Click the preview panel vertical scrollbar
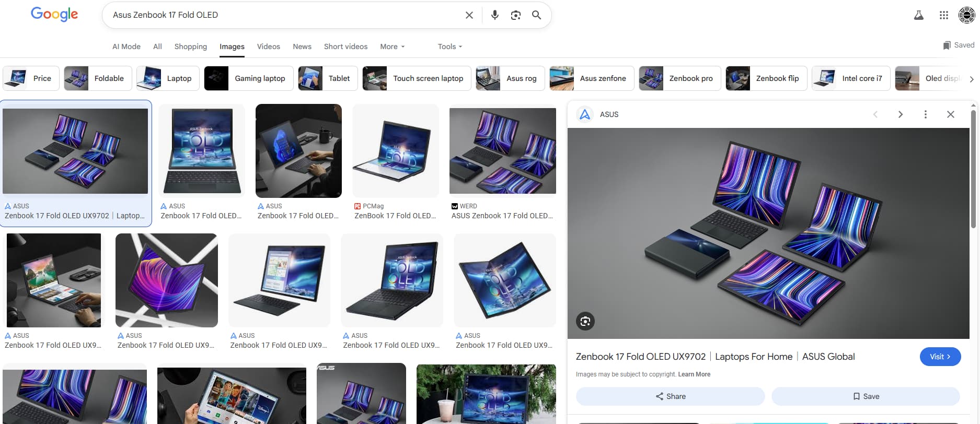 point(973,169)
